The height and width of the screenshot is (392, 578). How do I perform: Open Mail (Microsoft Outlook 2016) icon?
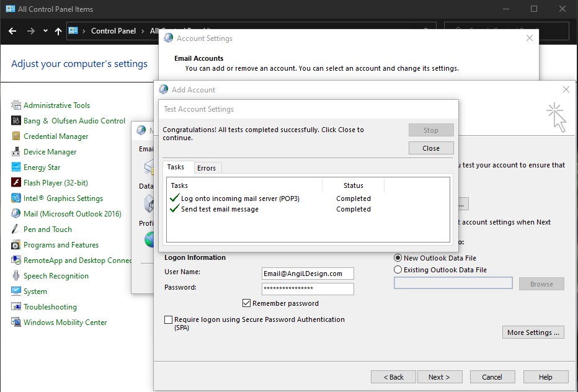[16, 213]
